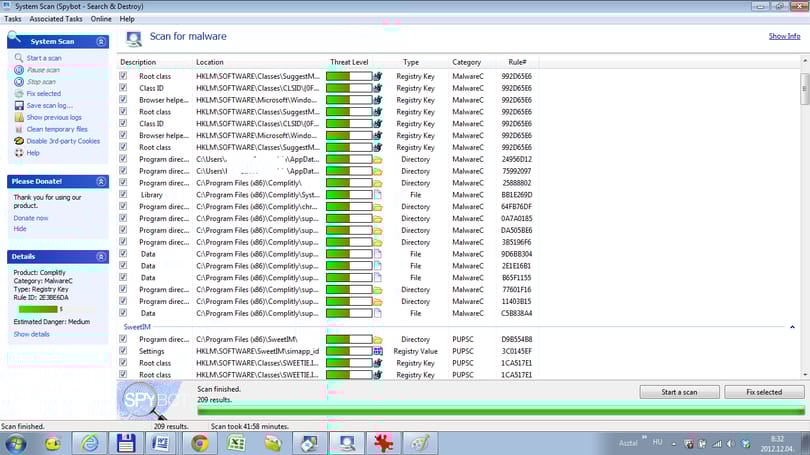Collapse the Details panel
810x455 pixels.
pyautogui.click(x=101, y=257)
